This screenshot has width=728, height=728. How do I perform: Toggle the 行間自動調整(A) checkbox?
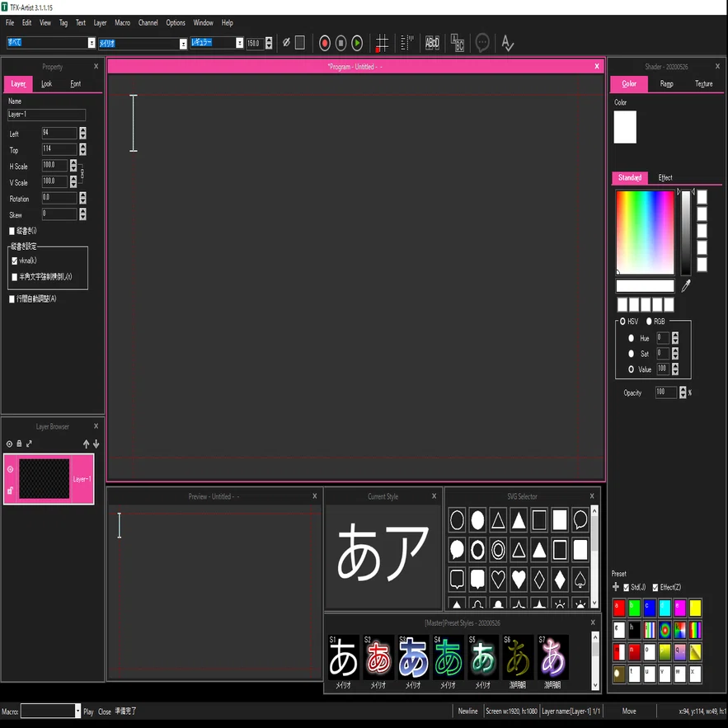(12, 299)
